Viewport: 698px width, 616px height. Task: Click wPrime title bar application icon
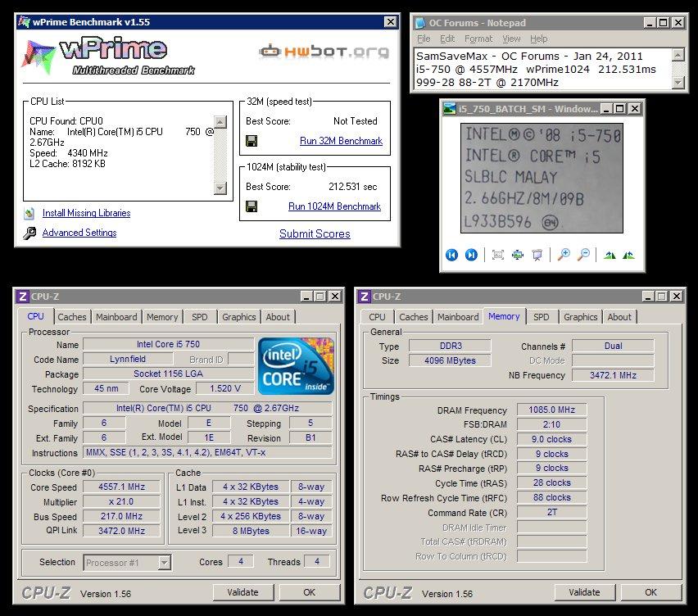24,22
